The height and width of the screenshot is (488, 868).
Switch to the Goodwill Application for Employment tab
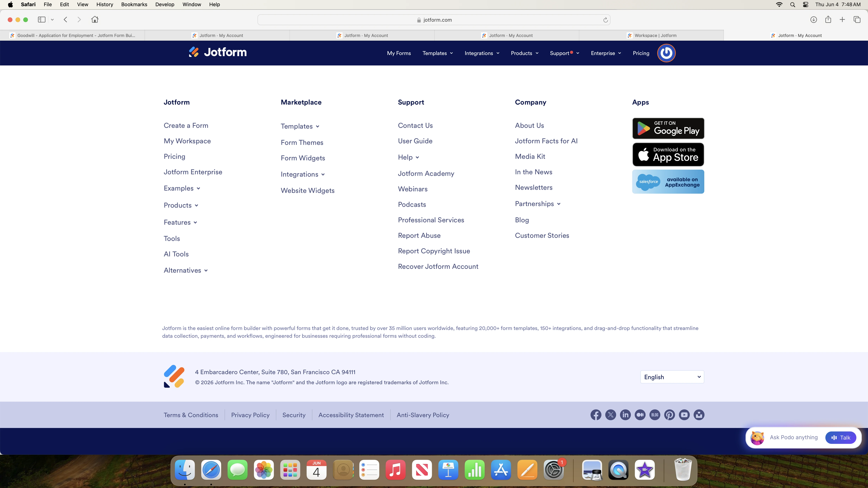(72, 35)
